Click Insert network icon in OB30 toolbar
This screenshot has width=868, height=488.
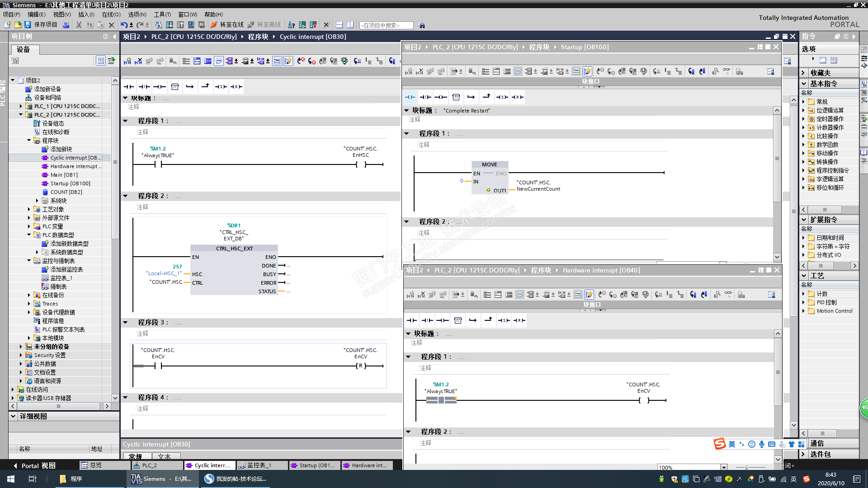pyautogui.click(x=127, y=61)
